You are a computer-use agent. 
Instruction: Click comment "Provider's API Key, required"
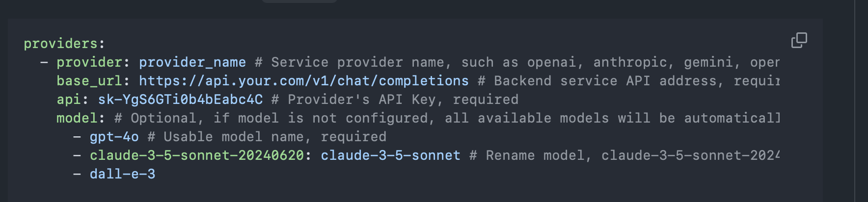(403, 100)
